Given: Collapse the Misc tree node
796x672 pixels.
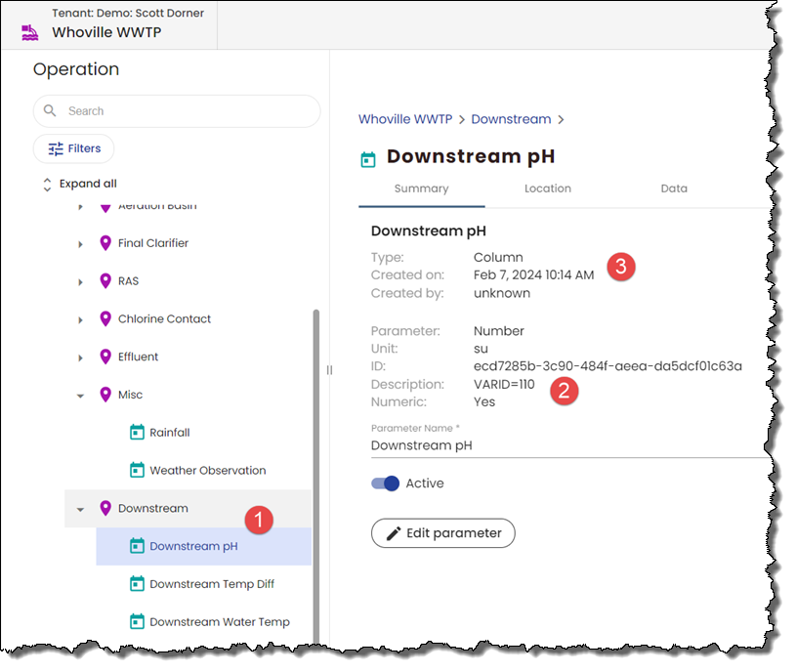Looking at the screenshot, I should click(81, 396).
